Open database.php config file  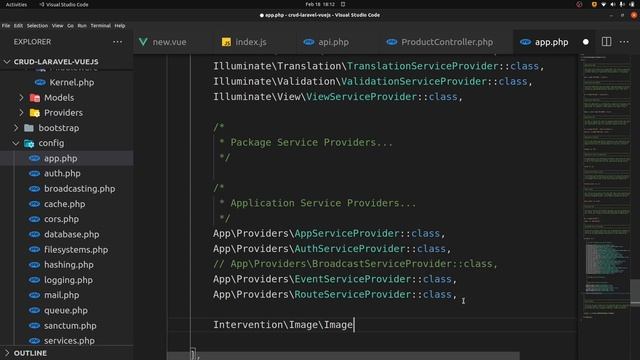click(x=71, y=234)
